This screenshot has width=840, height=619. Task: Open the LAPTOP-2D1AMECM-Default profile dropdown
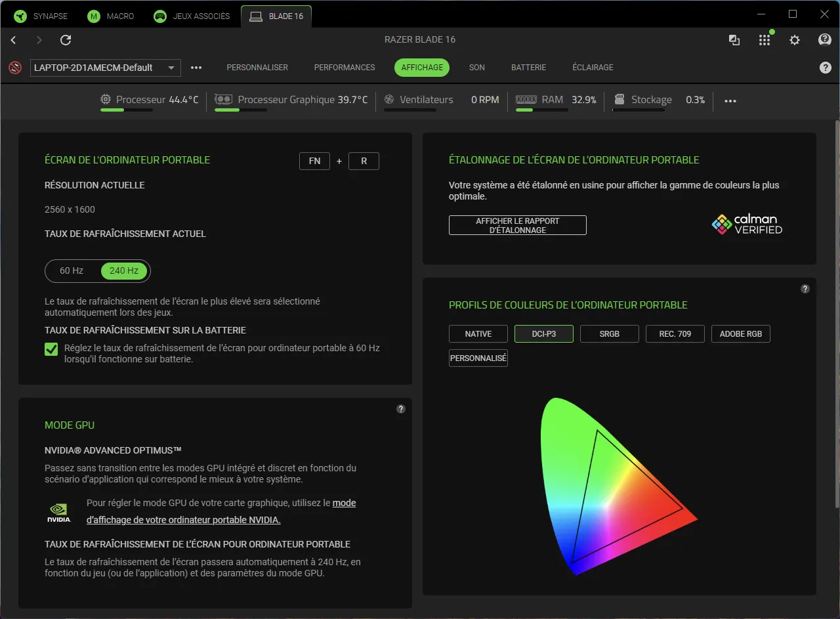click(x=105, y=68)
